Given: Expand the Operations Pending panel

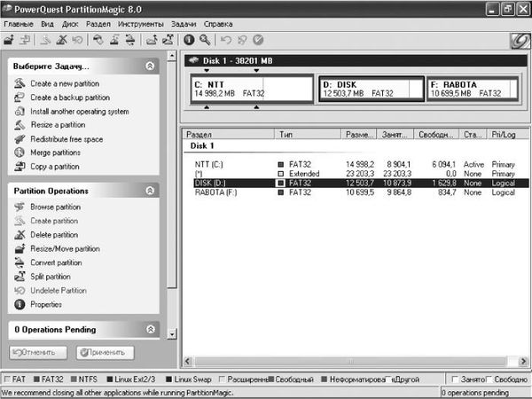Looking at the screenshot, I should (x=150, y=330).
